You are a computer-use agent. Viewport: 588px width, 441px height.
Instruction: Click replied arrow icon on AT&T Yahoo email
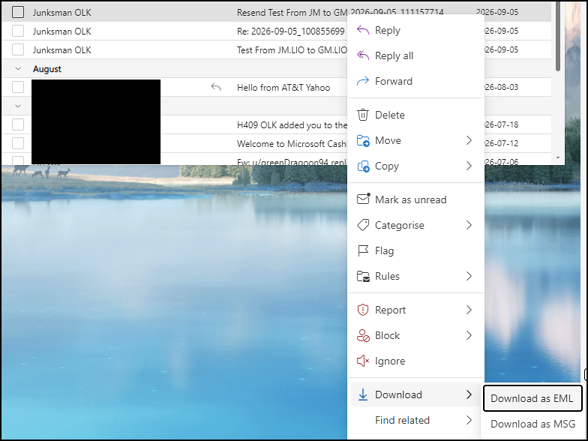216,87
